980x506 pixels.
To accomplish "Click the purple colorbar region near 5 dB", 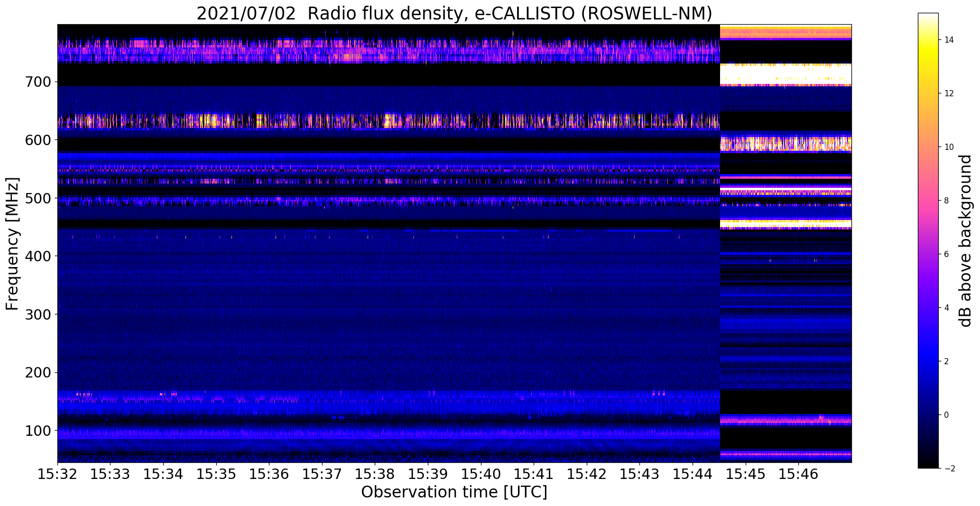I will (928, 281).
